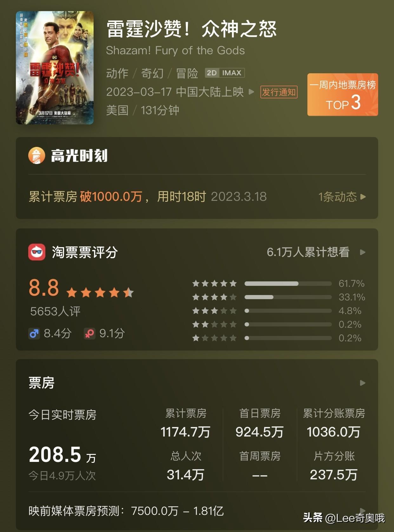Open 映前媒体票房预测 row

[197, 511]
